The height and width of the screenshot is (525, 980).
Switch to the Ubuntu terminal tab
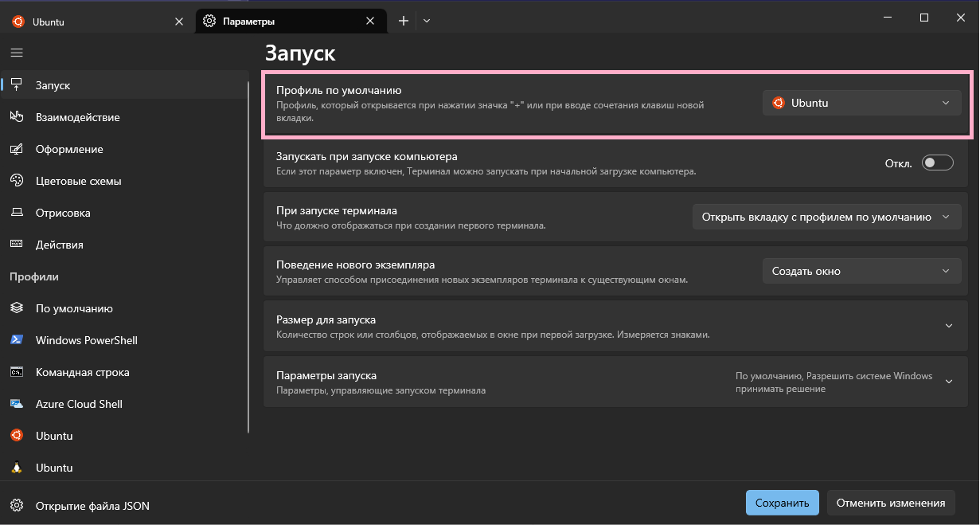tap(98, 22)
